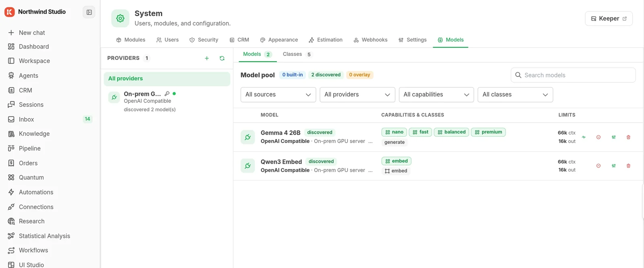
Task: Open configure sliders for Qwen3 Embed
Action: pyautogui.click(x=613, y=166)
